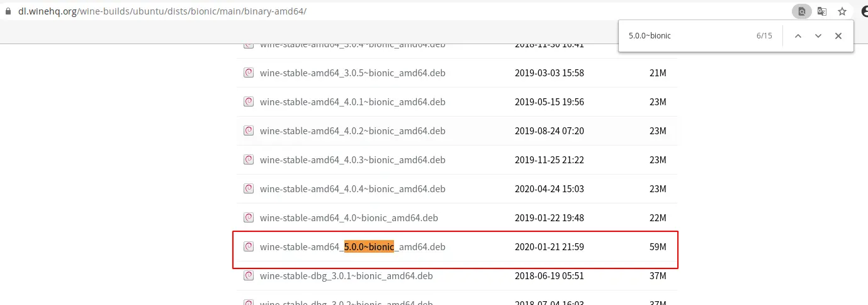Click the Debian icon beside 5.0.0~bionic file
Screen dimensions: 868x305
[x=249, y=246]
